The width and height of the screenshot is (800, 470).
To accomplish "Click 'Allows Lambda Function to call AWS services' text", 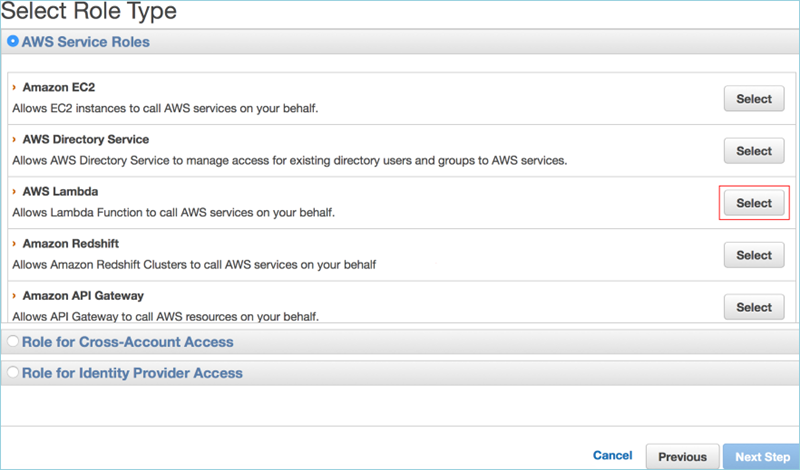I will [x=173, y=212].
